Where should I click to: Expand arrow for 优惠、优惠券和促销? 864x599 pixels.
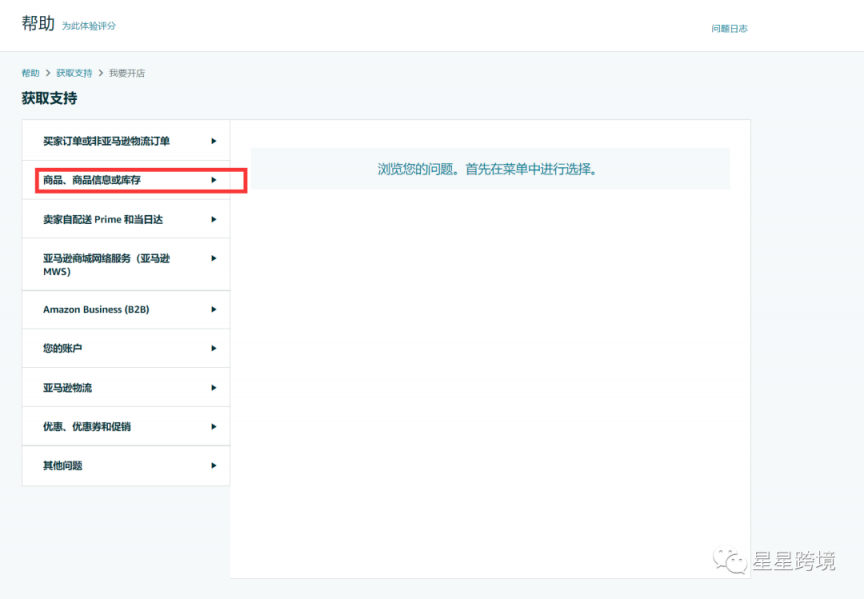pyautogui.click(x=214, y=427)
